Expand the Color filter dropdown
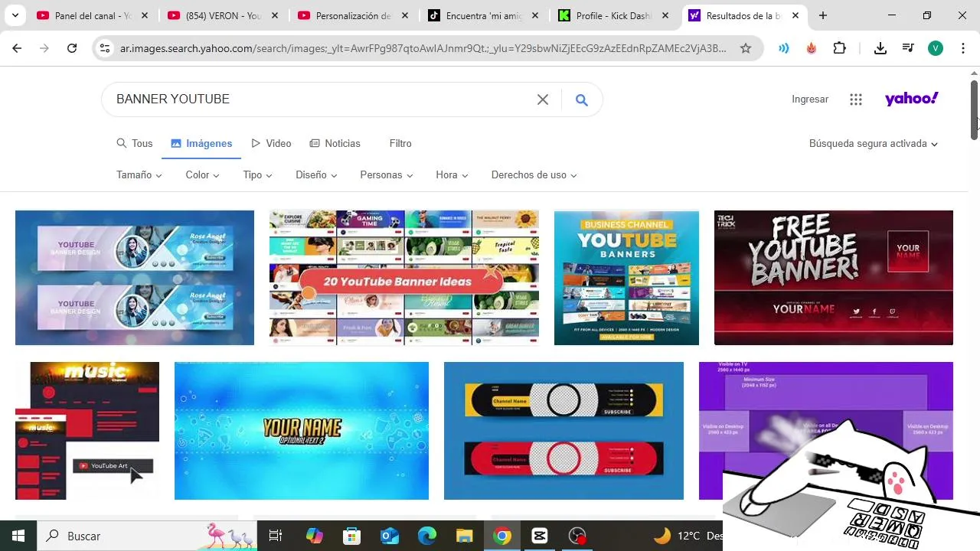The width and height of the screenshot is (980, 551). [x=202, y=174]
